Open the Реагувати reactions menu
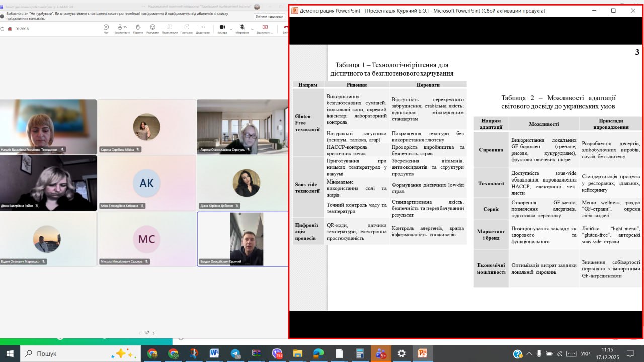The height and width of the screenshot is (362, 644). pyautogui.click(x=152, y=28)
